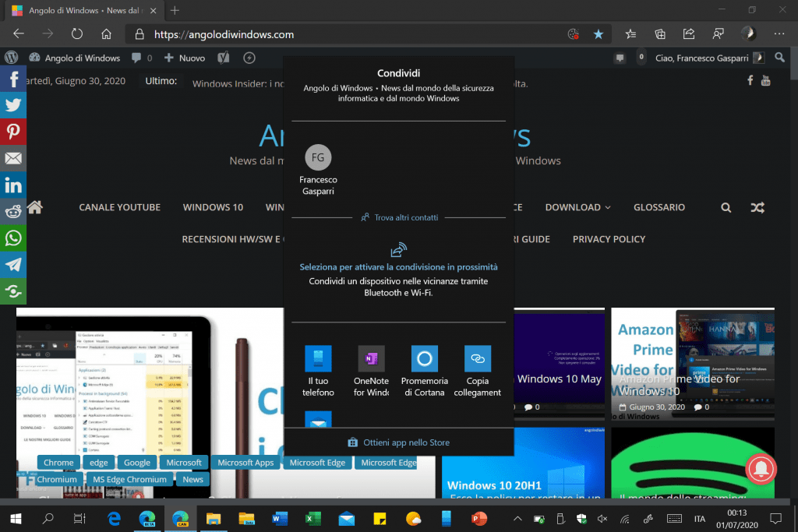Click the red notification bell button

pos(761,467)
